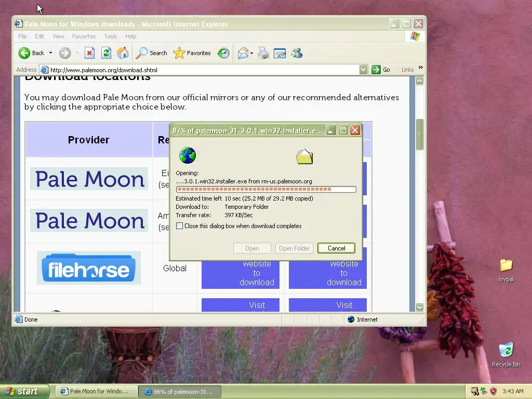Click the Edit page toolbar icon
The width and height of the screenshot is (532, 399).
pyautogui.click(x=280, y=54)
